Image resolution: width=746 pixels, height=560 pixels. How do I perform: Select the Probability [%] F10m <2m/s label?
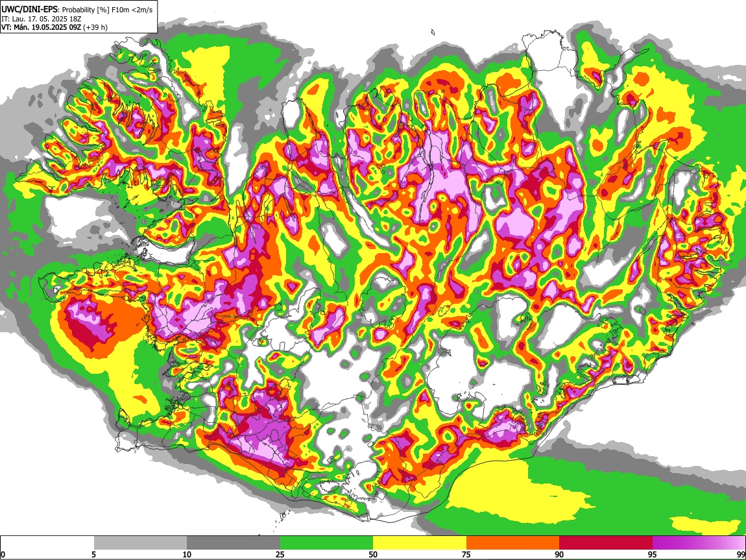108,10
